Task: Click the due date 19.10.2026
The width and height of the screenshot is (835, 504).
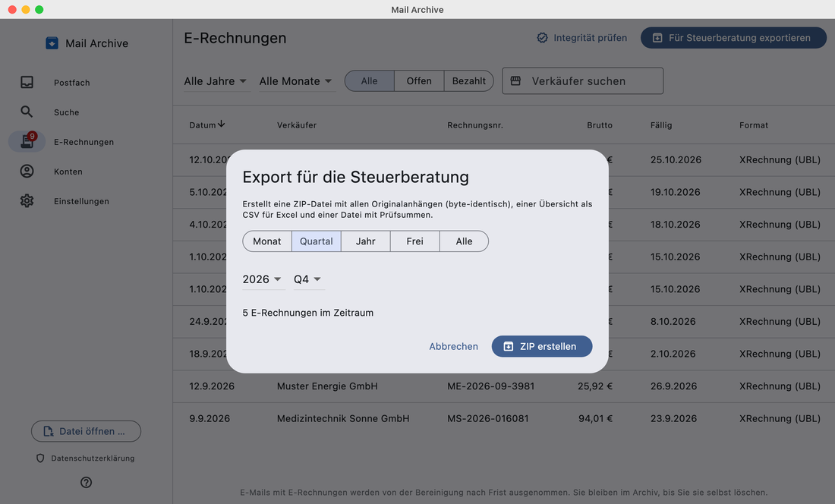Action: coord(676,192)
